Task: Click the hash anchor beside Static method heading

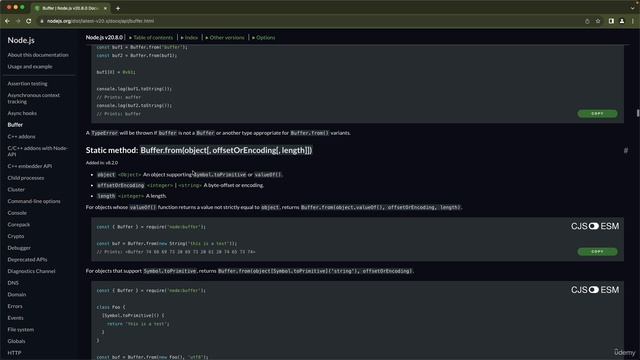Action: click(x=626, y=151)
